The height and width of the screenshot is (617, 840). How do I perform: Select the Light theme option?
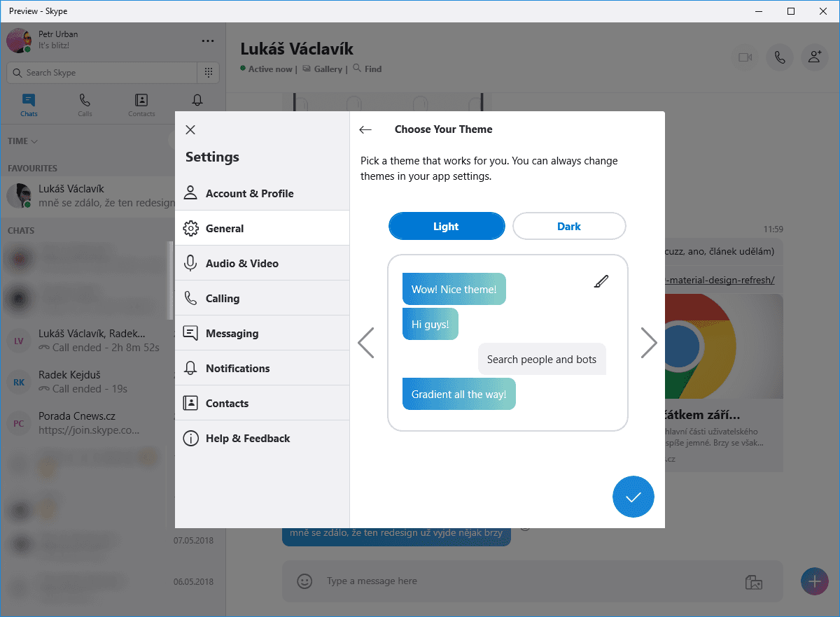tap(447, 226)
